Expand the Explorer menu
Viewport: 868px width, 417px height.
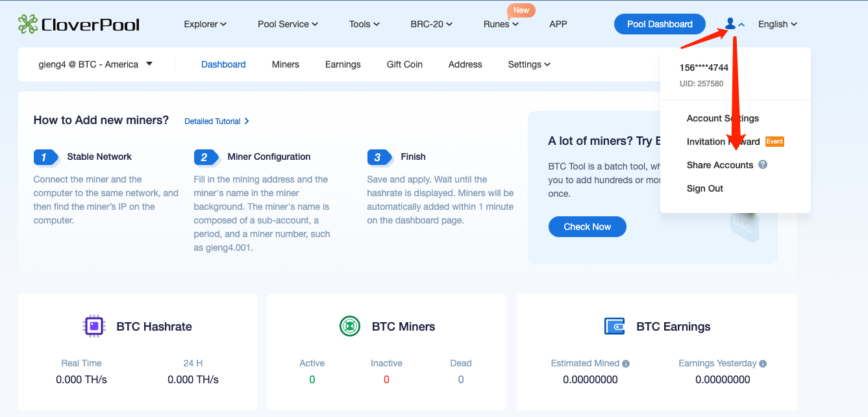[x=205, y=25]
